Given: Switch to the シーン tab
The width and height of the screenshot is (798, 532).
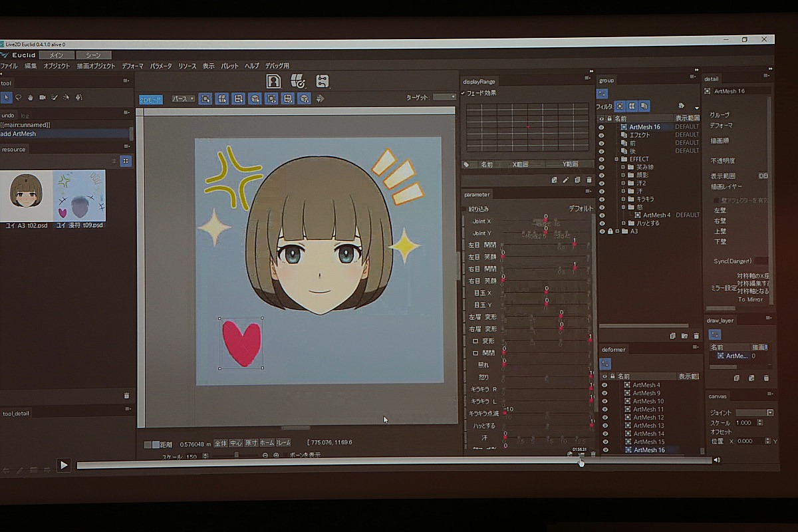Looking at the screenshot, I should tap(94, 55).
